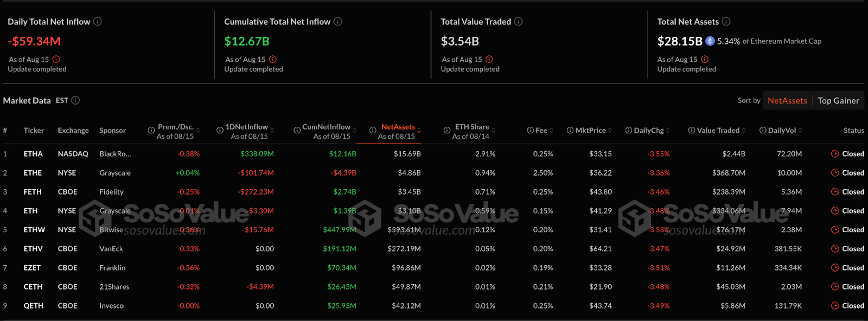Toggle sort on DailyVol column header
The image size is (868, 321).
point(800,131)
